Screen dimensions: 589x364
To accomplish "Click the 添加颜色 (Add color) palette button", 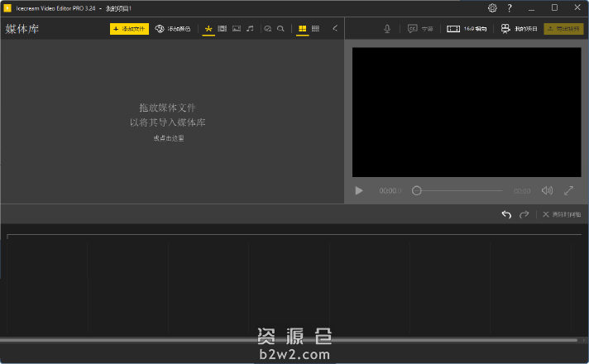I will tap(173, 28).
